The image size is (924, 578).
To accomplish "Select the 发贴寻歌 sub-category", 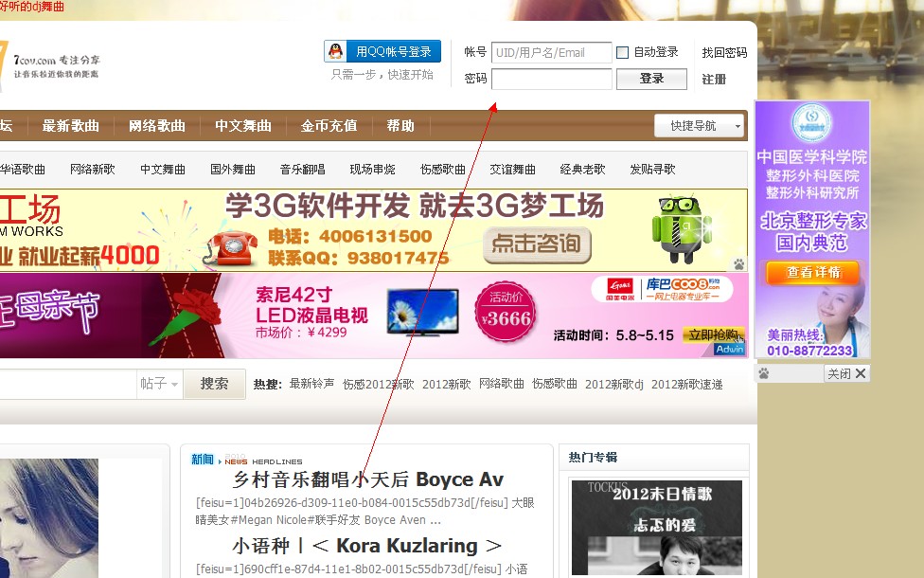I will (652, 170).
